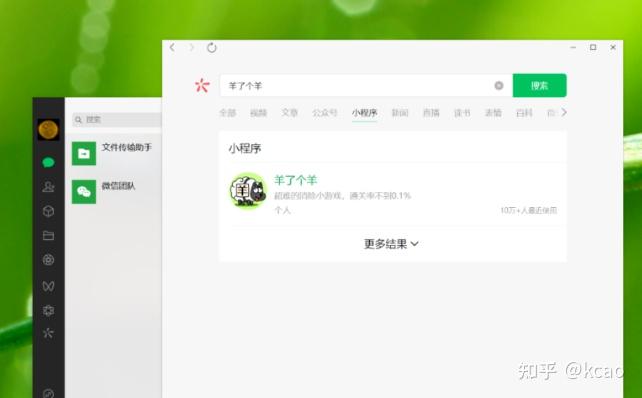Clear the search box text

(499, 85)
